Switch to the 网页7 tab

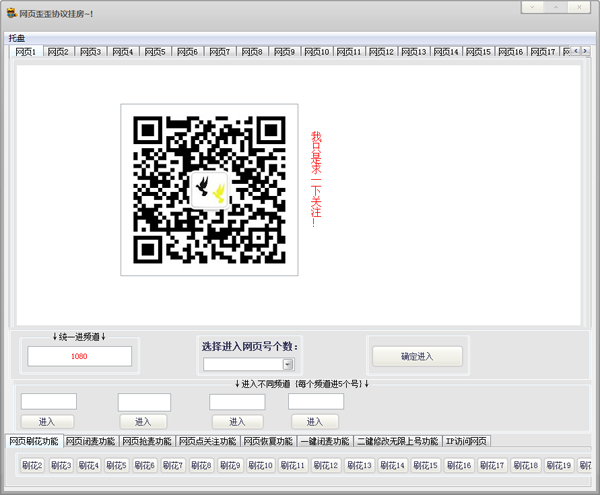220,52
